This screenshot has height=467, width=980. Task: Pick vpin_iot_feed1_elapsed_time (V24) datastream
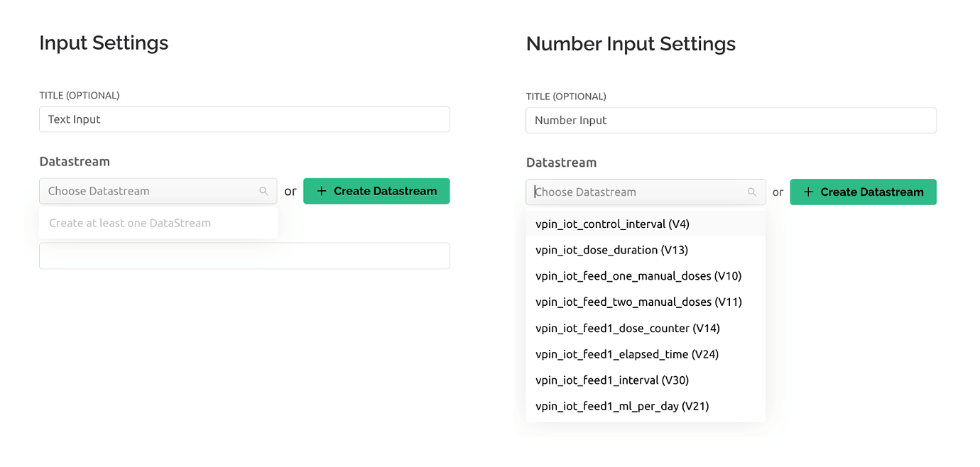(646, 354)
